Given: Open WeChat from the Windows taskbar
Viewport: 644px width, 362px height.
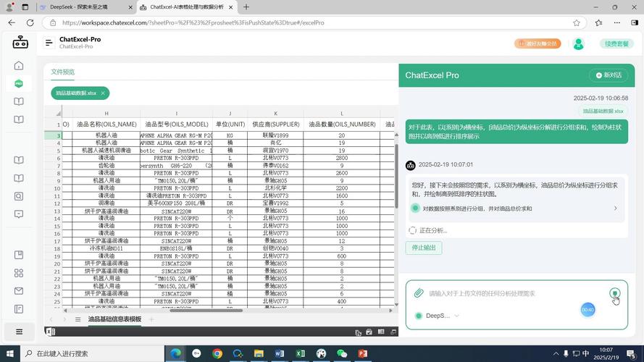Looking at the screenshot, I should click(342, 353).
